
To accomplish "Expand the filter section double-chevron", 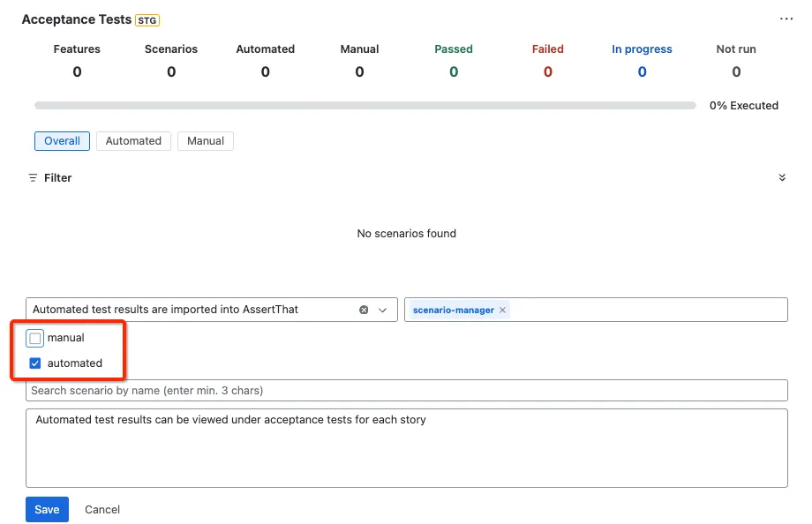I will tap(782, 177).
